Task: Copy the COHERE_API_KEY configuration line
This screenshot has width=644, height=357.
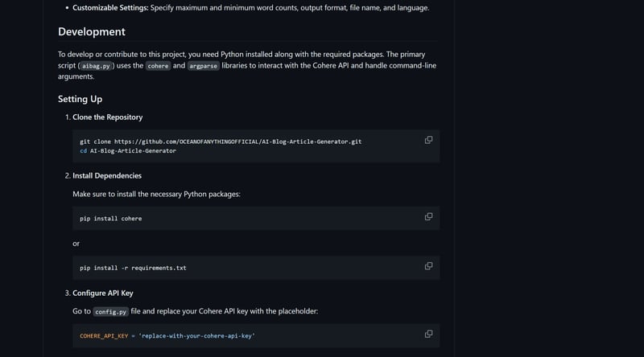Action: pyautogui.click(x=428, y=334)
